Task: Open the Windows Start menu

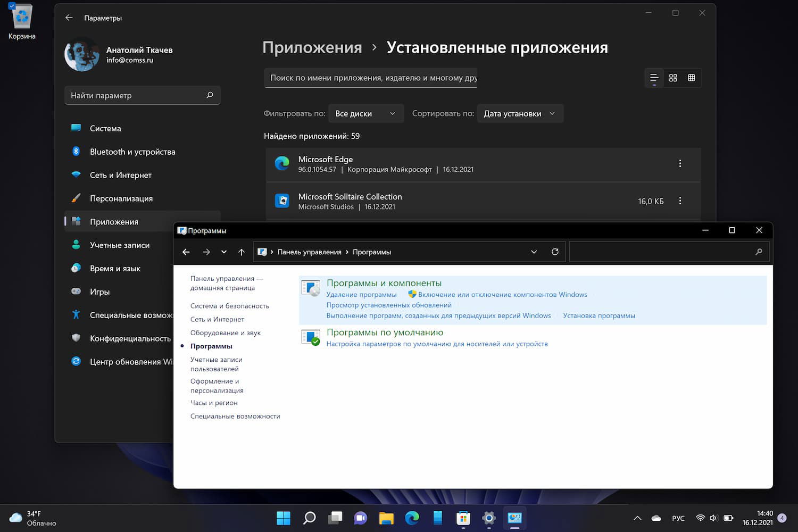Action: [284, 518]
